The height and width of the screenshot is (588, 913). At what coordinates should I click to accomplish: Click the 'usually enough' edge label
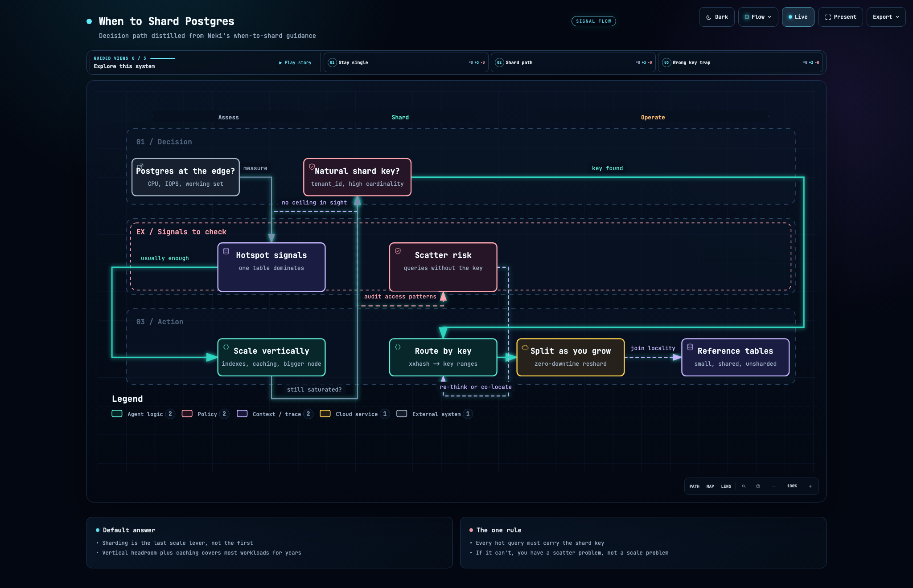[x=165, y=258]
